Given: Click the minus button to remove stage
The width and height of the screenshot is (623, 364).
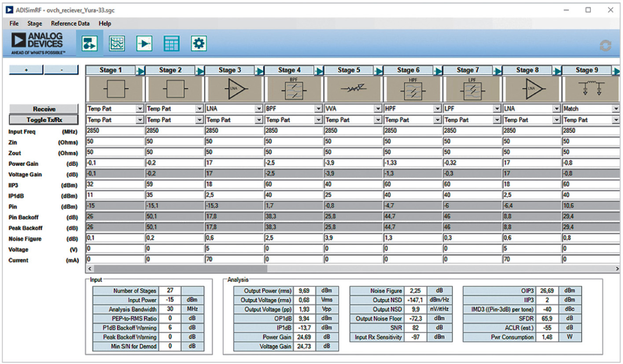Looking at the screenshot, I should 61,70.
